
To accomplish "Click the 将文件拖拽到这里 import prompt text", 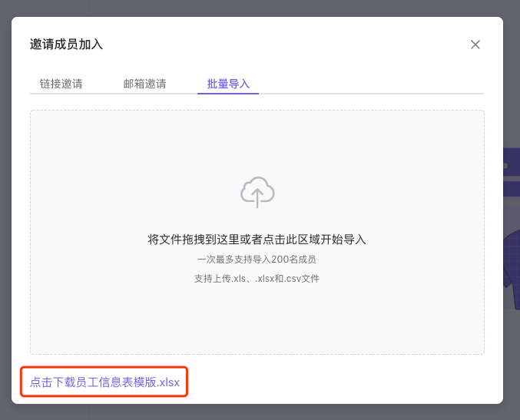I will point(257,240).
